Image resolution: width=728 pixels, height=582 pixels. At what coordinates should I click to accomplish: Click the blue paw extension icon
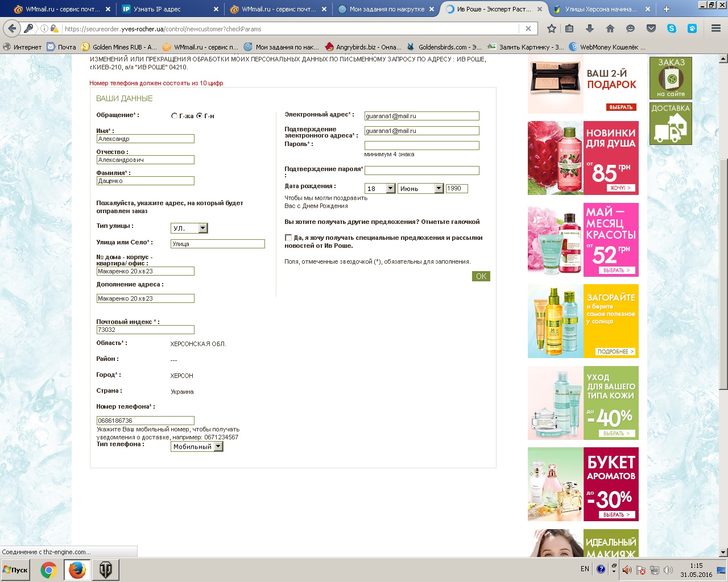tap(692, 28)
